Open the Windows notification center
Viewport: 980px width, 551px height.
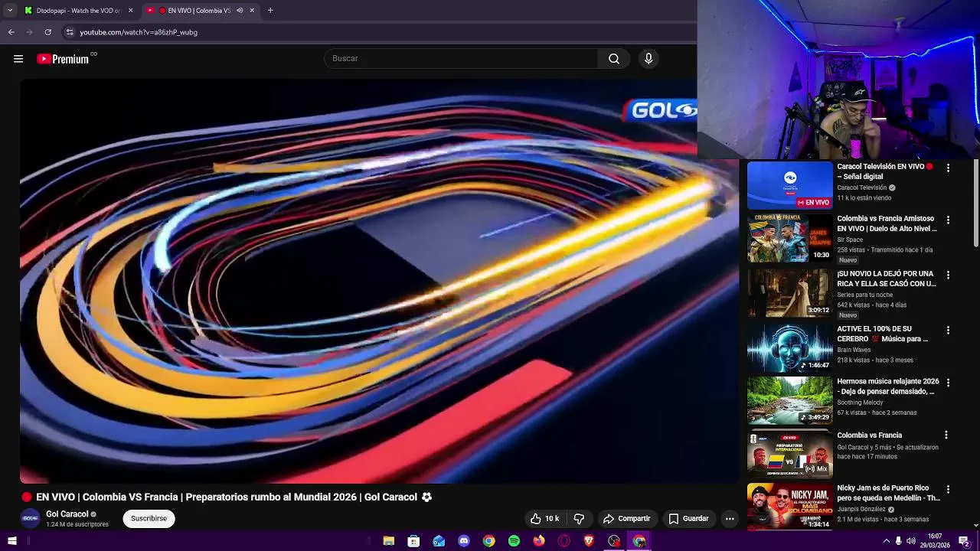coord(963,541)
